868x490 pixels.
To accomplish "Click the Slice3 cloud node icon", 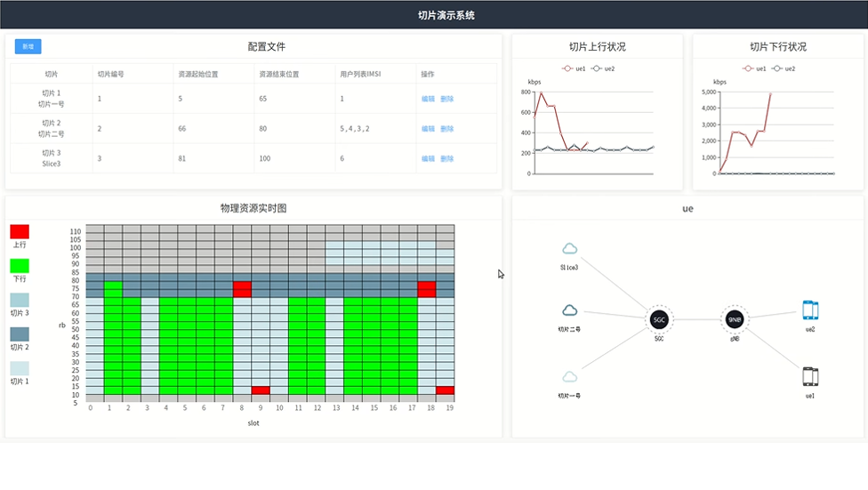I will pos(570,249).
